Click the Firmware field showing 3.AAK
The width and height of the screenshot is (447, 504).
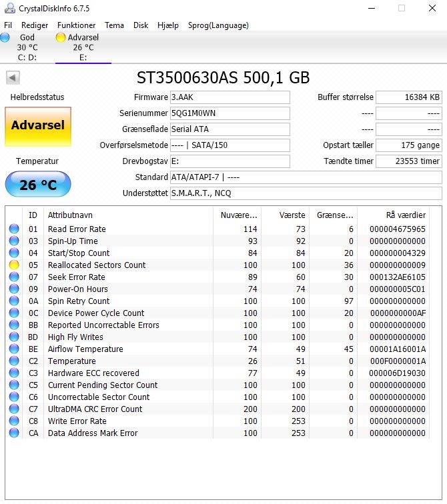click(x=230, y=97)
